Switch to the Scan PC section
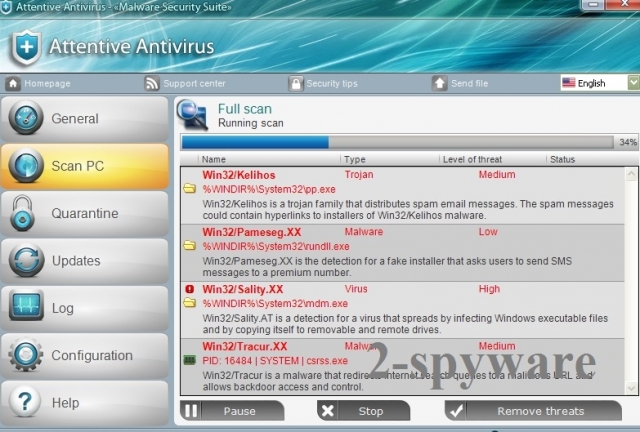 pos(84,166)
